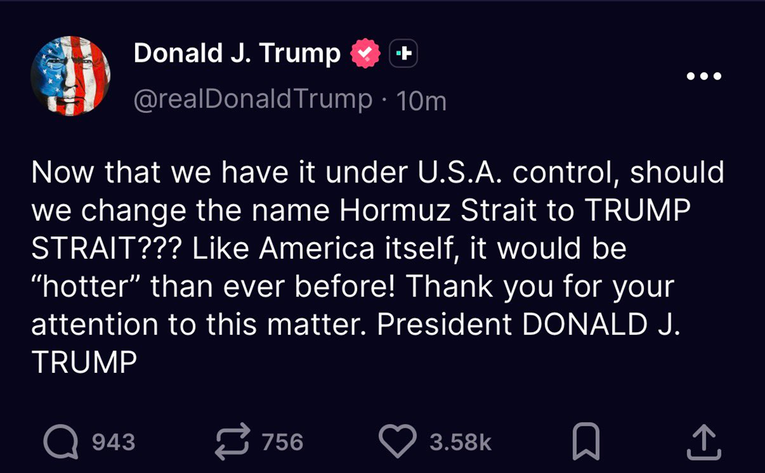Click the @realDonaldTrump handle

[x=253, y=100]
